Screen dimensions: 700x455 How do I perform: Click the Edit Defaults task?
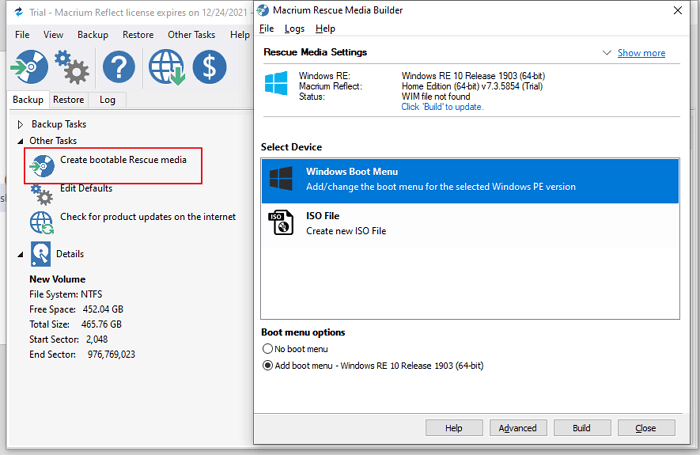86,188
